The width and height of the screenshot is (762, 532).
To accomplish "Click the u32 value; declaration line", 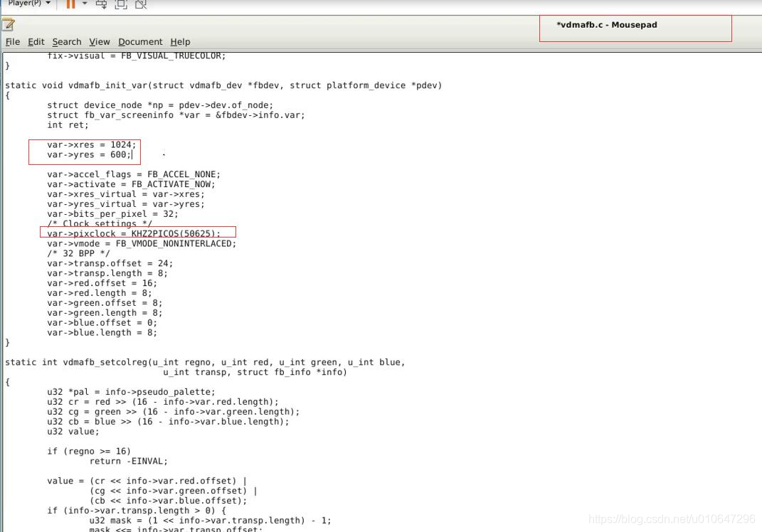I will (73, 432).
